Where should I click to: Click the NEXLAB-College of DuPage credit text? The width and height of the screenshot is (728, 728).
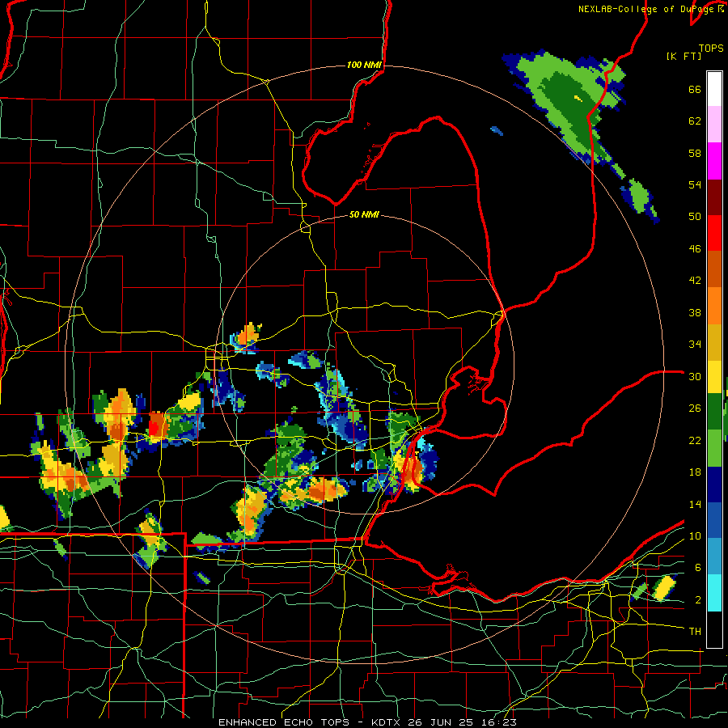pos(651,9)
